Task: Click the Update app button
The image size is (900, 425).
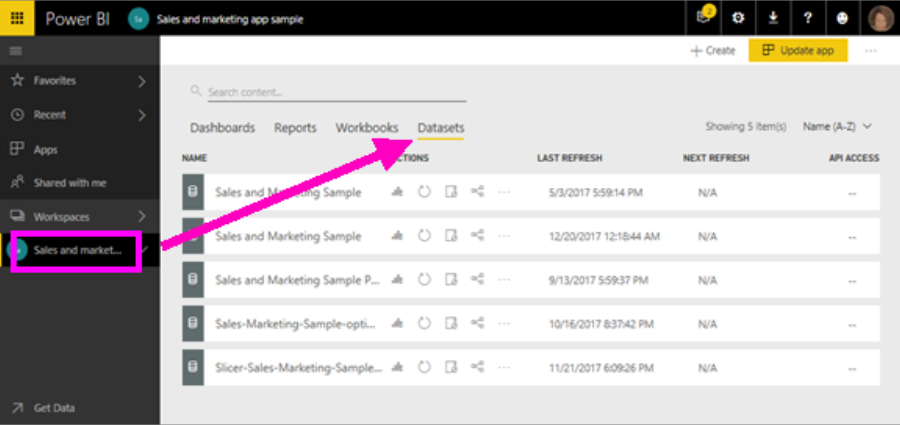Action: [798, 51]
